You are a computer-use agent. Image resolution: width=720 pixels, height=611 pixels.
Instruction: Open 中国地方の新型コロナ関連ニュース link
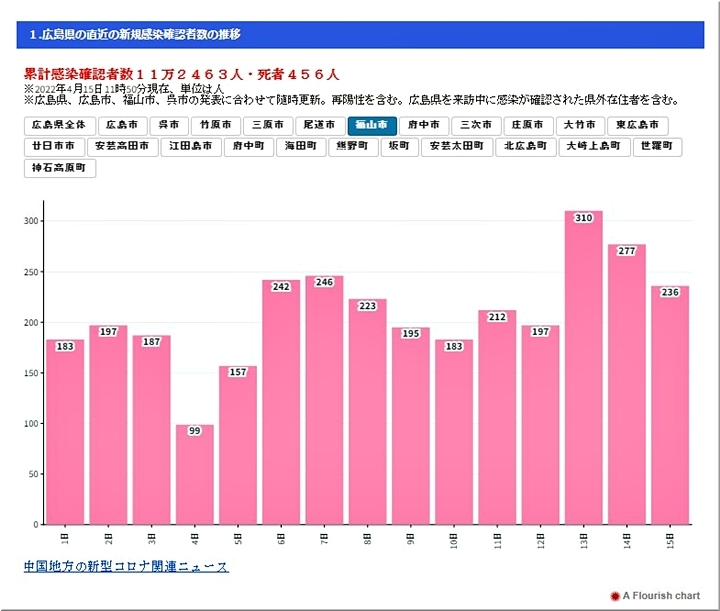(x=126, y=567)
